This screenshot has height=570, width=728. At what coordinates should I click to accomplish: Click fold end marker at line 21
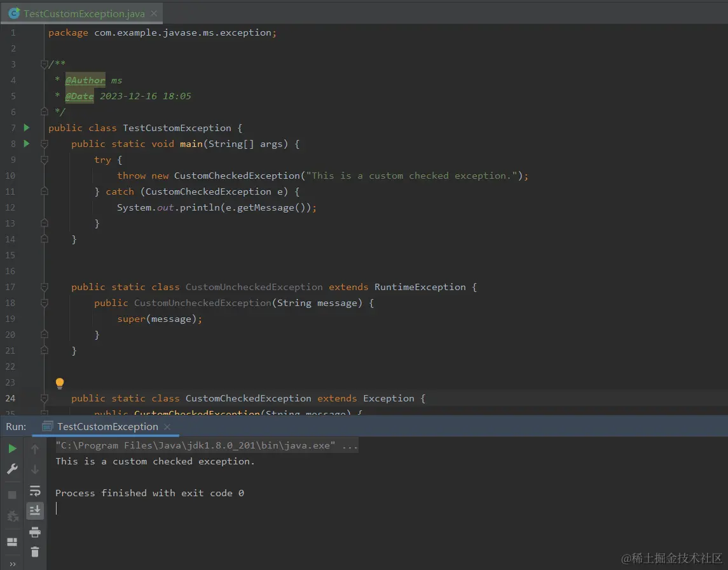coord(44,351)
